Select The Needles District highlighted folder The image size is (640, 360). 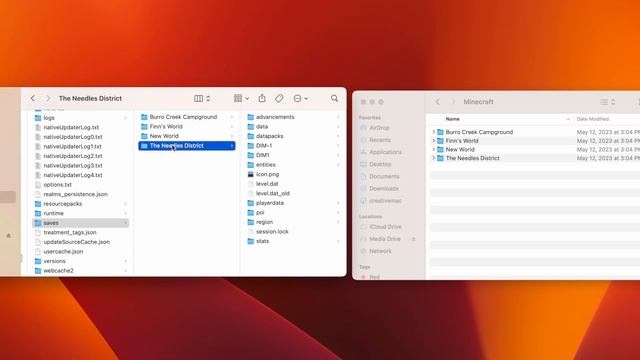click(187, 146)
